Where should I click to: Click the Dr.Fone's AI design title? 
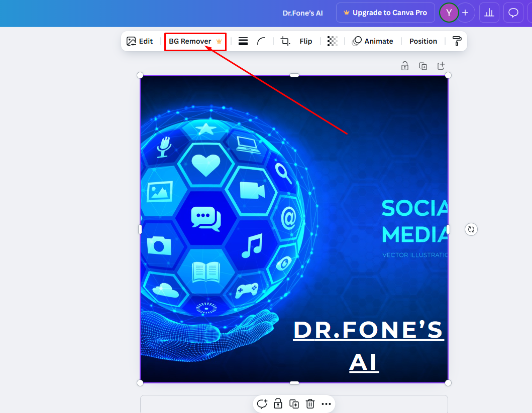[x=302, y=13]
